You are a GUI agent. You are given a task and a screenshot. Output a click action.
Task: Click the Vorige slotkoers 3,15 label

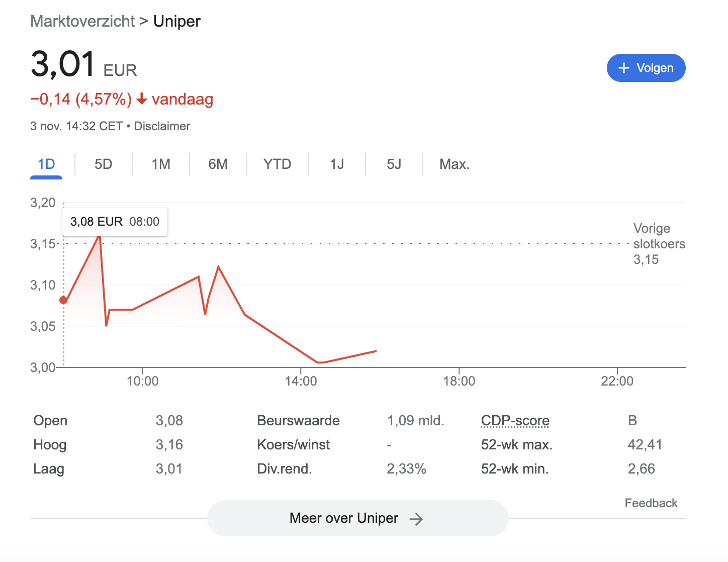659,244
